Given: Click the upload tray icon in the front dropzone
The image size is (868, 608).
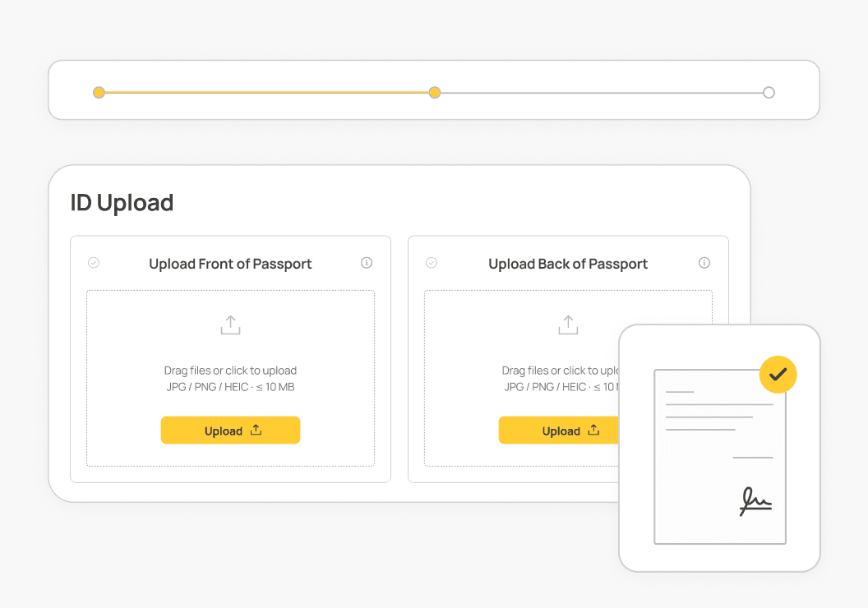Looking at the screenshot, I should (230, 325).
